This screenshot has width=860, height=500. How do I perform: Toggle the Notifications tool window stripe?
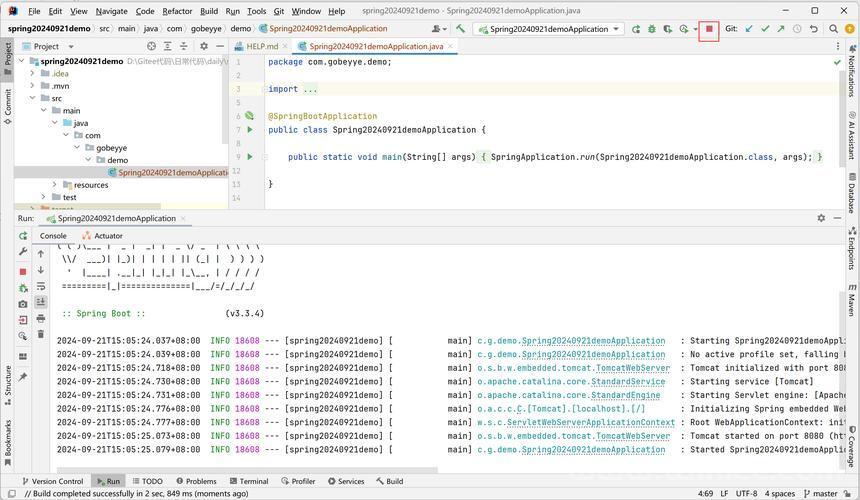pyautogui.click(x=852, y=71)
